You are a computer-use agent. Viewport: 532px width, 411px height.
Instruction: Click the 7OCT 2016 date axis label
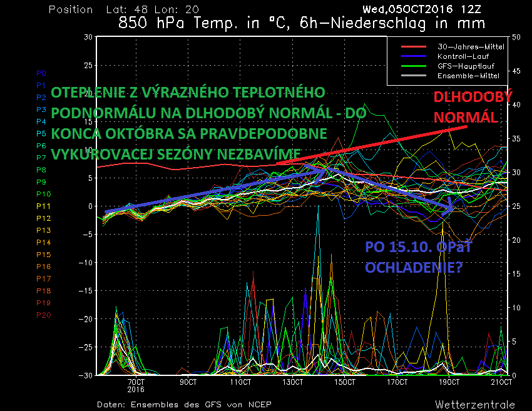136,385
